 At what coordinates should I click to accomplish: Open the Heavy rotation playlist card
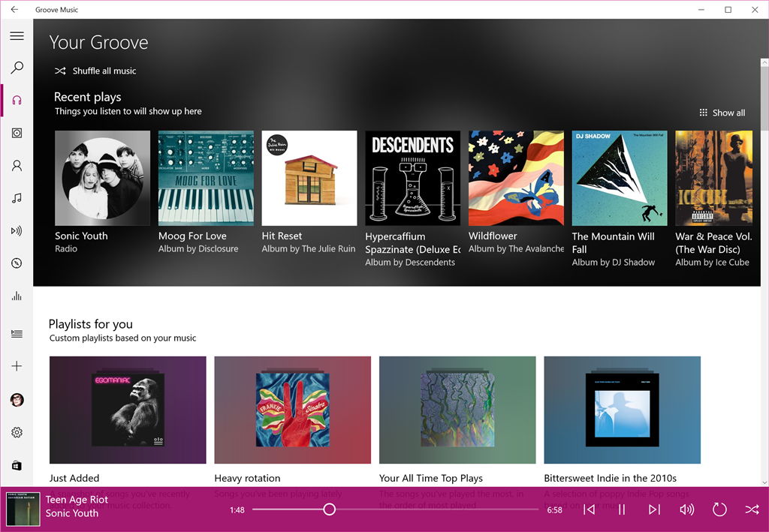coord(293,410)
